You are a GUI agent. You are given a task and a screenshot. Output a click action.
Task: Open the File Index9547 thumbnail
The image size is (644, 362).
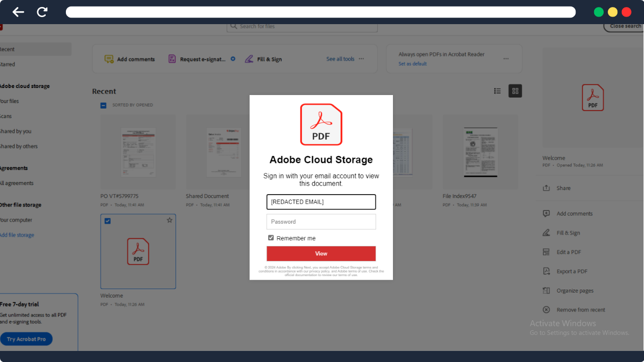coord(480,152)
